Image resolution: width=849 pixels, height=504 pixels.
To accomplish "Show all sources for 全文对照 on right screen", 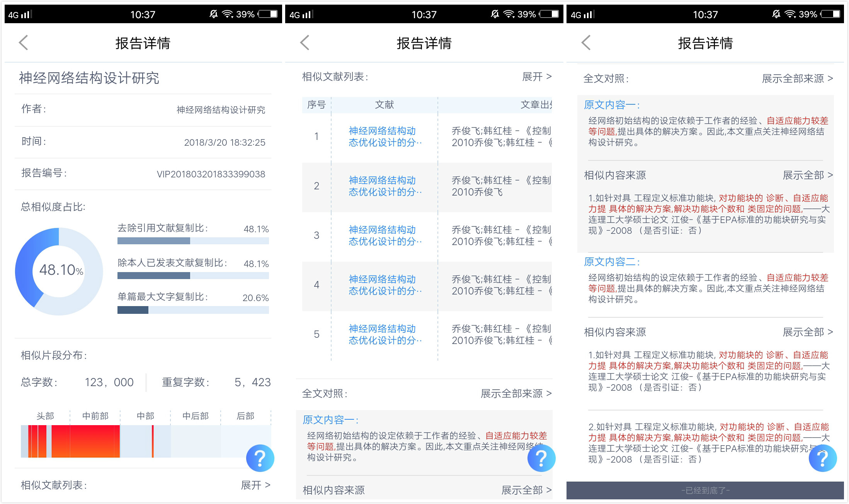I will (797, 78).
